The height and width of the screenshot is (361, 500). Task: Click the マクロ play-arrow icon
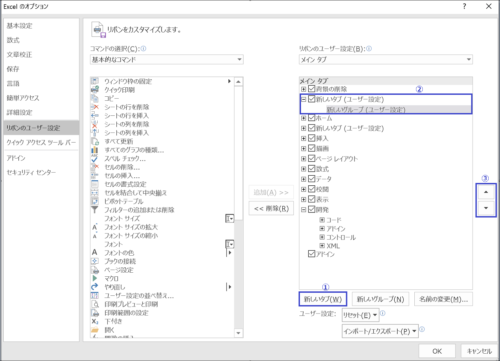pyautogui.click(x=95, y=278)
